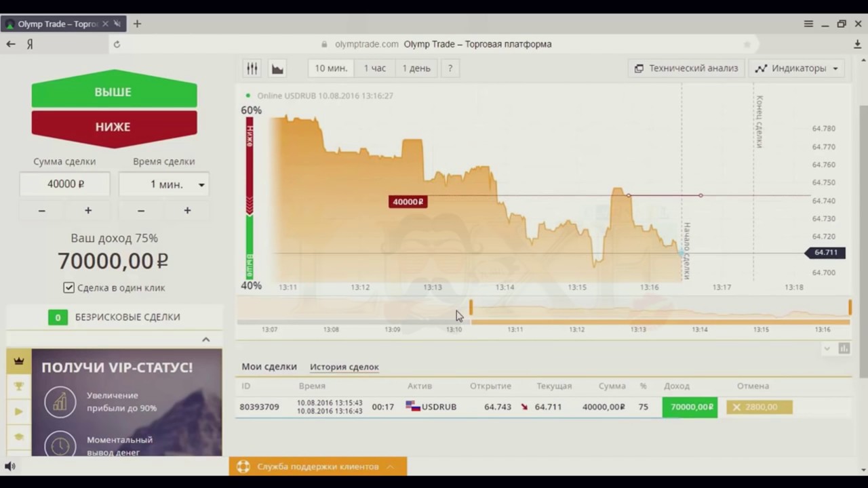The height and width of the screenshot is (488, 868).
Task: Click the green 70000,00 income cell
Action: click(x=690, y=407)
